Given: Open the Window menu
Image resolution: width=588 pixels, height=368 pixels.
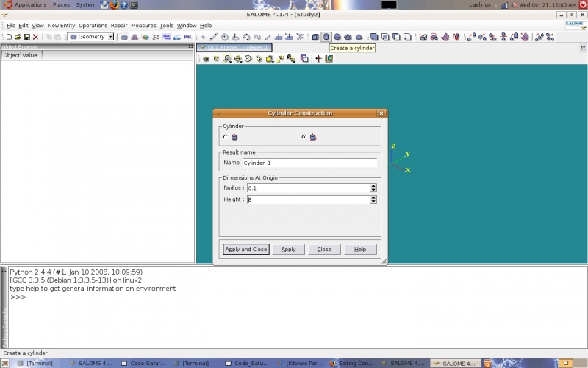Looking at the screenshot, I should (x=187, y=26).
